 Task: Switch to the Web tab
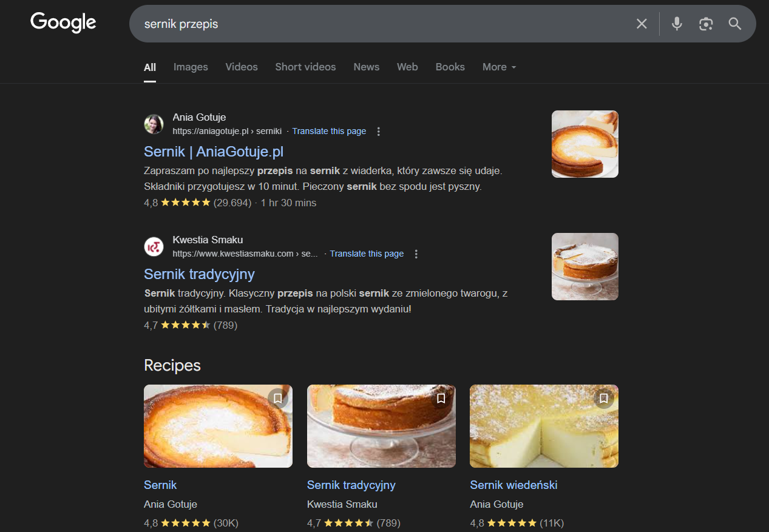(x=407, y=67)
